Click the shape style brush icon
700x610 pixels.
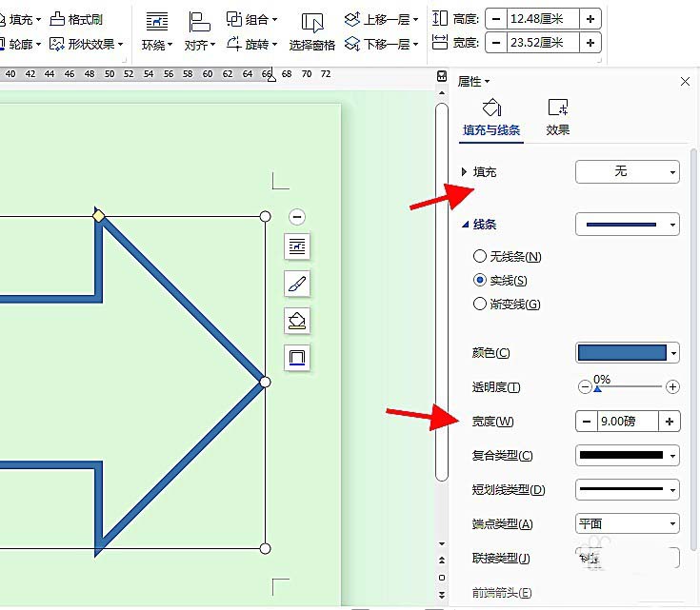(297, 284)
